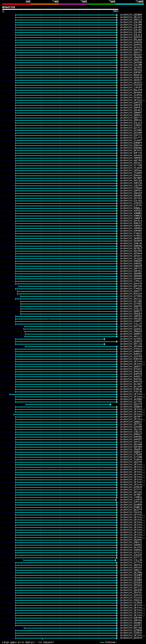
Task: Click the alignment bar for UniRef100_B9TJS6
Action: [60, 344]
